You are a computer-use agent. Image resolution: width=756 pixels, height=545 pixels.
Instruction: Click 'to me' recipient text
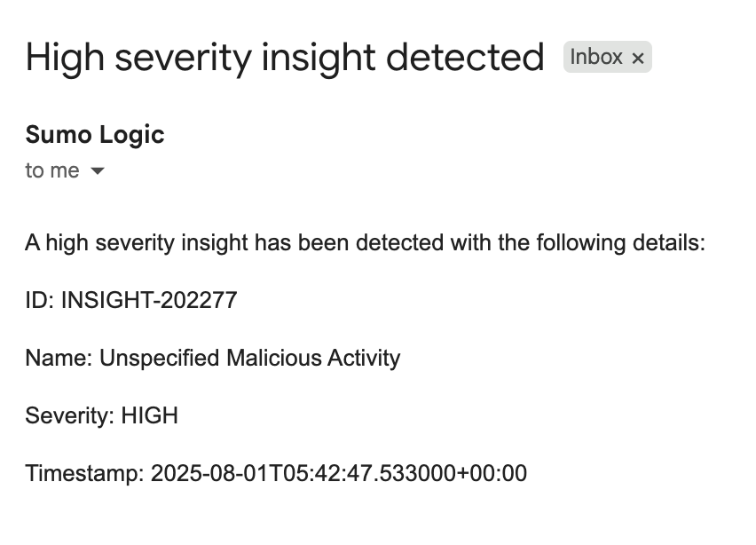tap(52, 171)
